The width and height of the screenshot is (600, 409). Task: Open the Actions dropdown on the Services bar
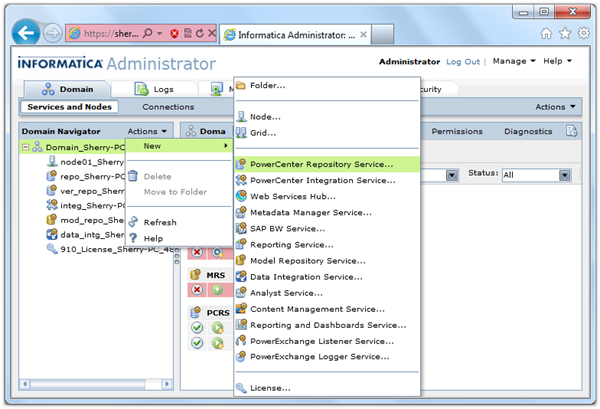pos(556,107)
